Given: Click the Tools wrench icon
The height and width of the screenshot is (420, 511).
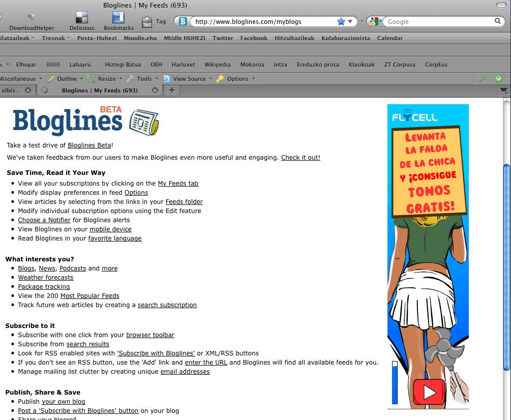Looking at the screenshot, I should pyautogui.click(x=130, y=78).
